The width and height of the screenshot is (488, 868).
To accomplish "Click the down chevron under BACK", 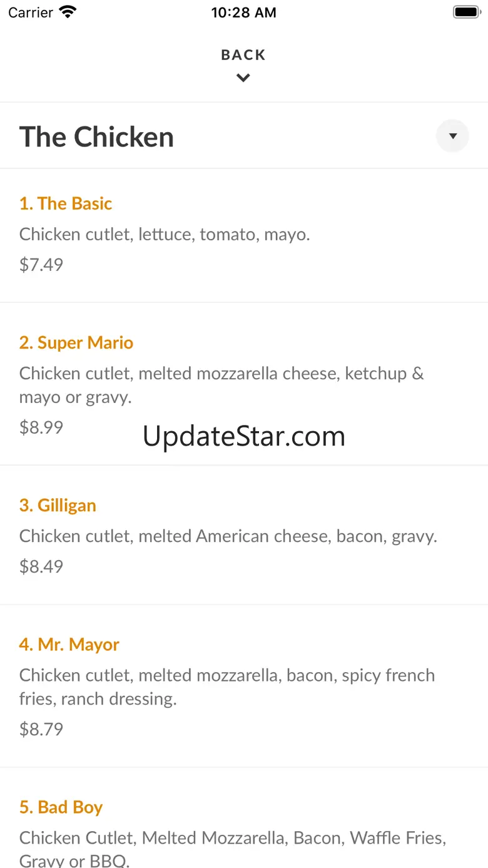I will (243, 78).
